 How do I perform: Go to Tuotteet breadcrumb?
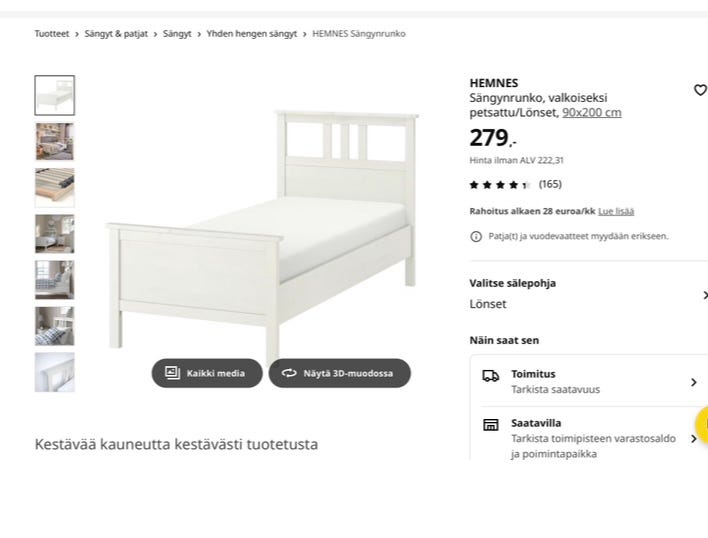pyautogui.click(x=52, y=34)
